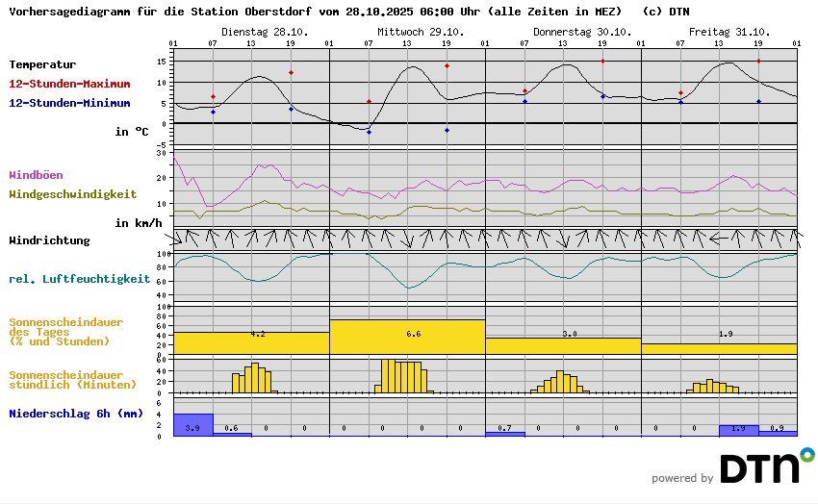Click the 3.9 mm precipitation bar
This screenshot has height=504, width=818.
[x=192, y=425]
